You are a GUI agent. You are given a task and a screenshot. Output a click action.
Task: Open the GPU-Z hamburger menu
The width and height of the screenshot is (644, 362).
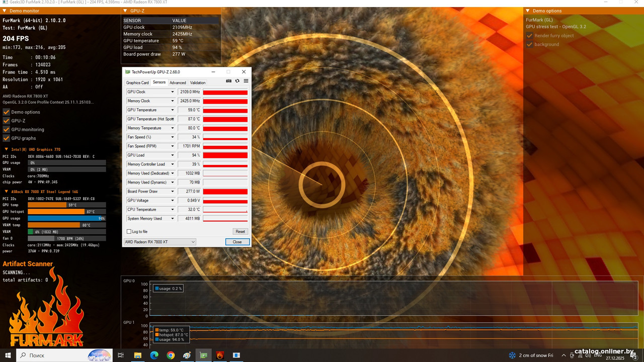click(246, 81)
